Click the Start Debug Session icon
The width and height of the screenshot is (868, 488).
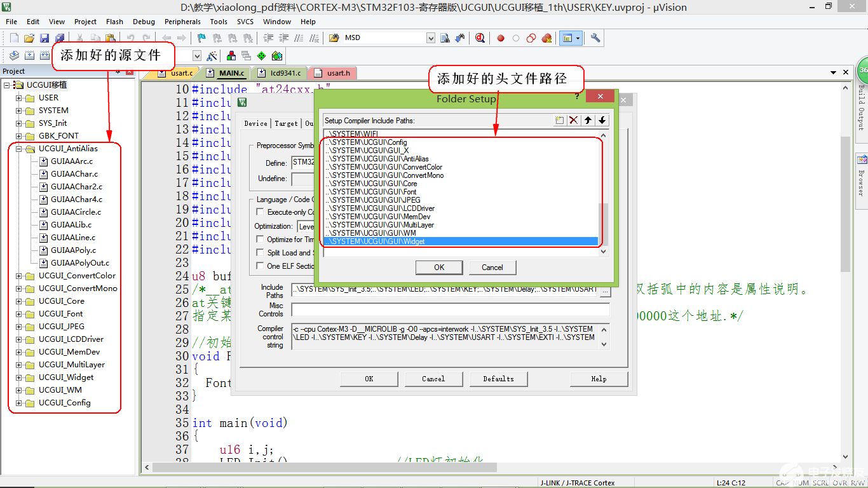point(480,38)
